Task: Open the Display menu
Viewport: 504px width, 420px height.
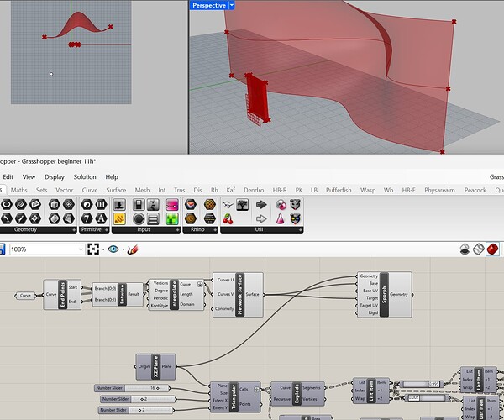Action: [x=55, y=176]
